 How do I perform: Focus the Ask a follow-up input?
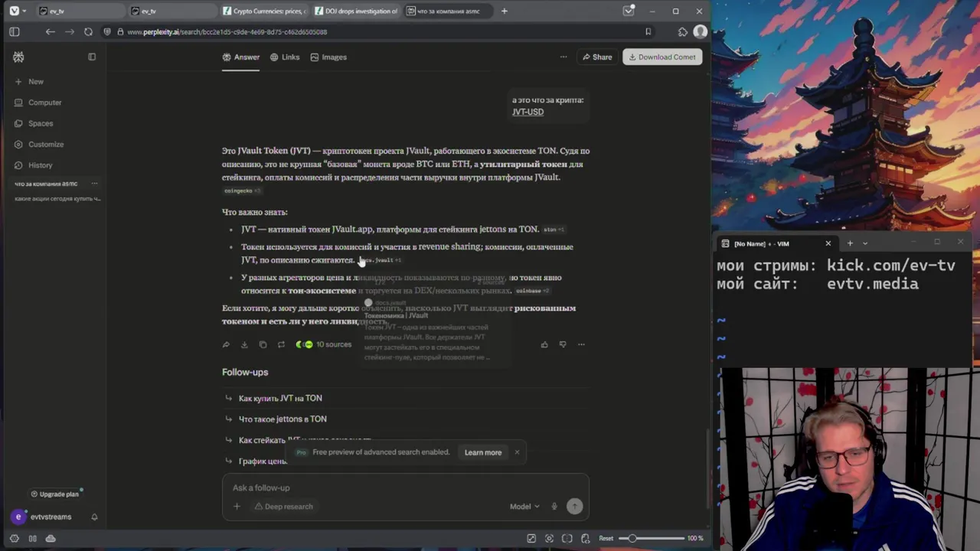click(406, 487)
